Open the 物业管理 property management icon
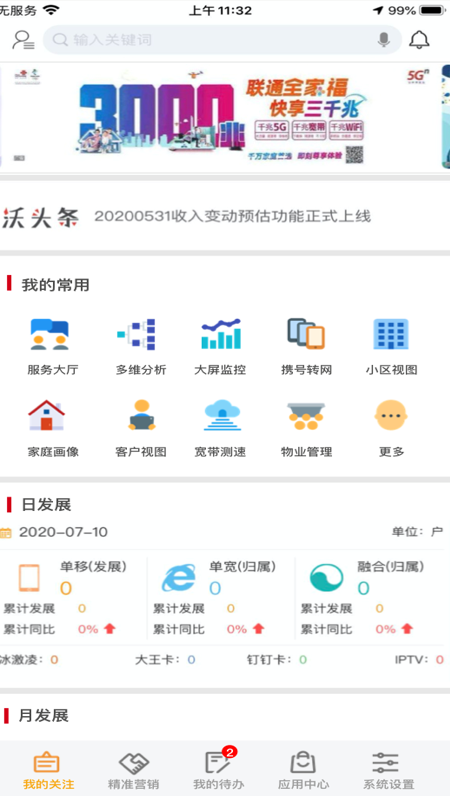Image resolution: width=450 pixels, height=800 pixels. pos(306,416)
